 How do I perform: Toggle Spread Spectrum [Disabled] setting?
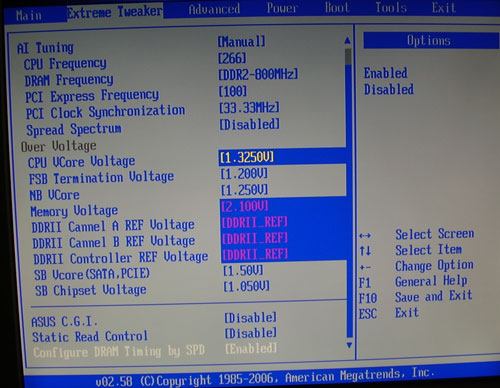pyautogui.click(x=249, y=124)
